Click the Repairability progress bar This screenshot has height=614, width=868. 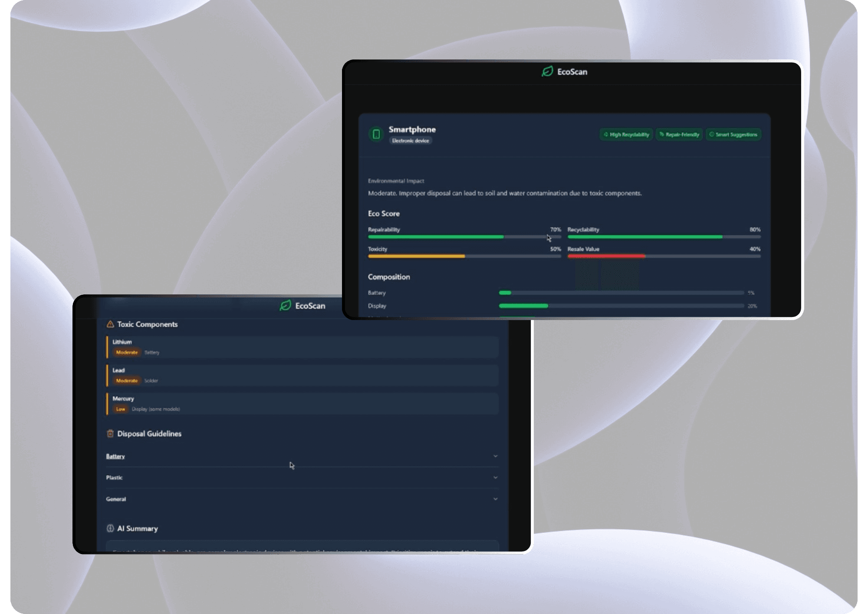[x=464, y=237]
